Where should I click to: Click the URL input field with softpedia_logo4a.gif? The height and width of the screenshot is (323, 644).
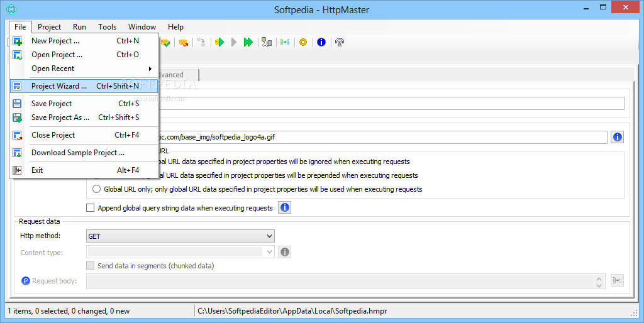point(382,137)
